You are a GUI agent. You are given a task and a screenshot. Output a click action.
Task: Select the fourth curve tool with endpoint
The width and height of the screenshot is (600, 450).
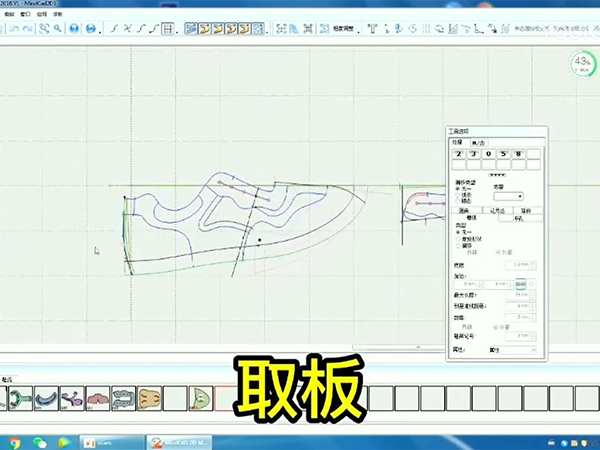pyautogui.click(x=154, y=29)
